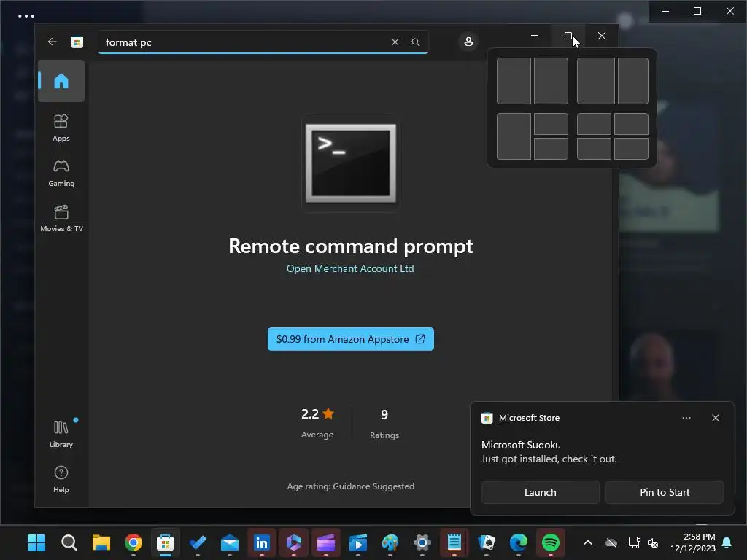Show hidden system tray icons
This screenshot has width=747, height=560.
588,542
